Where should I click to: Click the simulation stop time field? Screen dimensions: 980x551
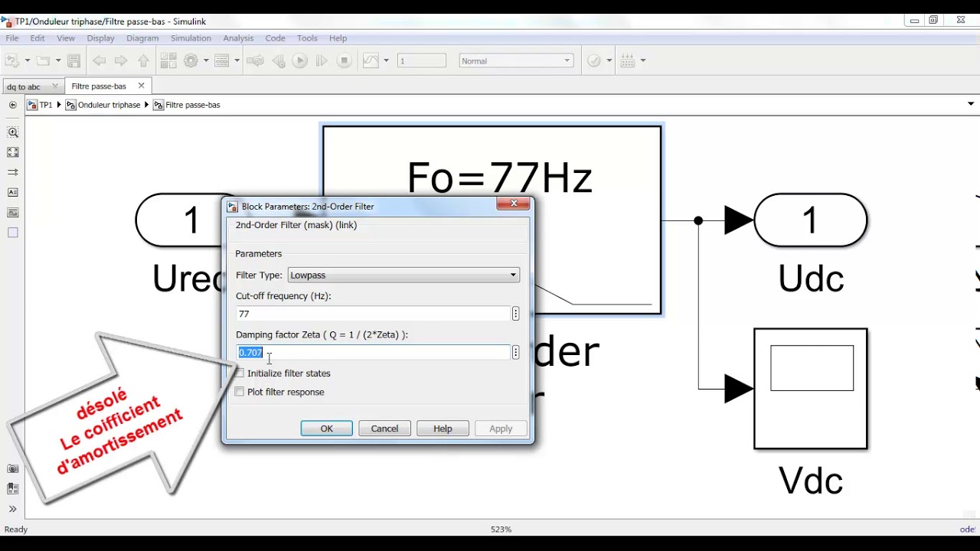click(422, 60)
